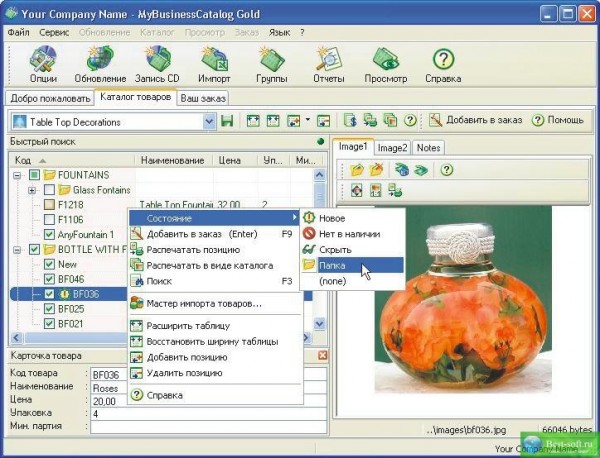Click Поиск in the context menu
This screenshot has height=458, width=600.
point(214,281)
